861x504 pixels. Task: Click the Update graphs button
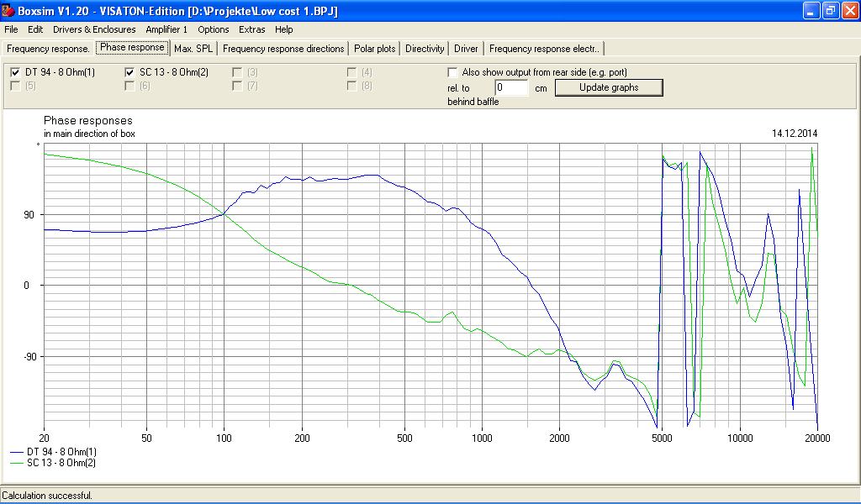pos(609,87)
